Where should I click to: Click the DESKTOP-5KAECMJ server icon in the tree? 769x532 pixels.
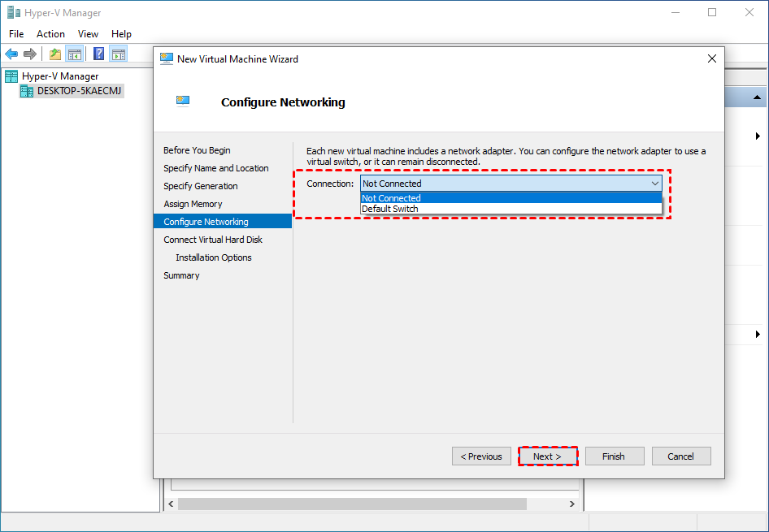pyautogui.click(x=27, y=91)
